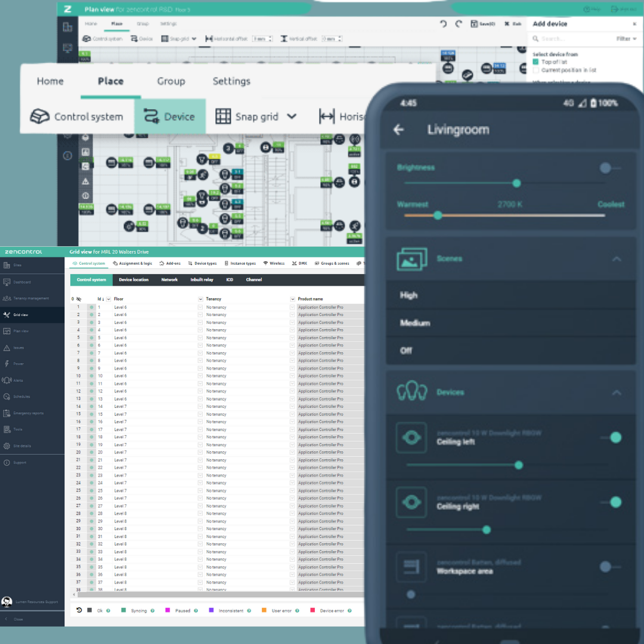Switch to the Device types tab
644x644 pixels.
pyautogui.click(x=202, y=264)
